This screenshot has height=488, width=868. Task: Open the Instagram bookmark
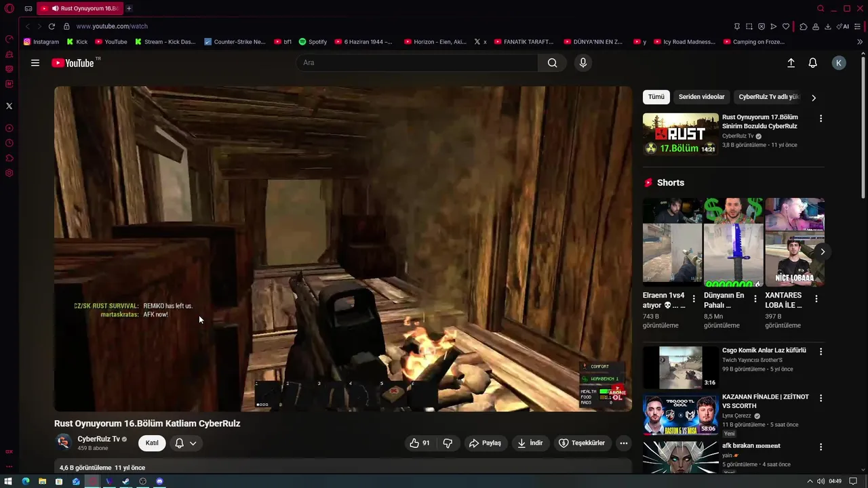pos(41,42)
